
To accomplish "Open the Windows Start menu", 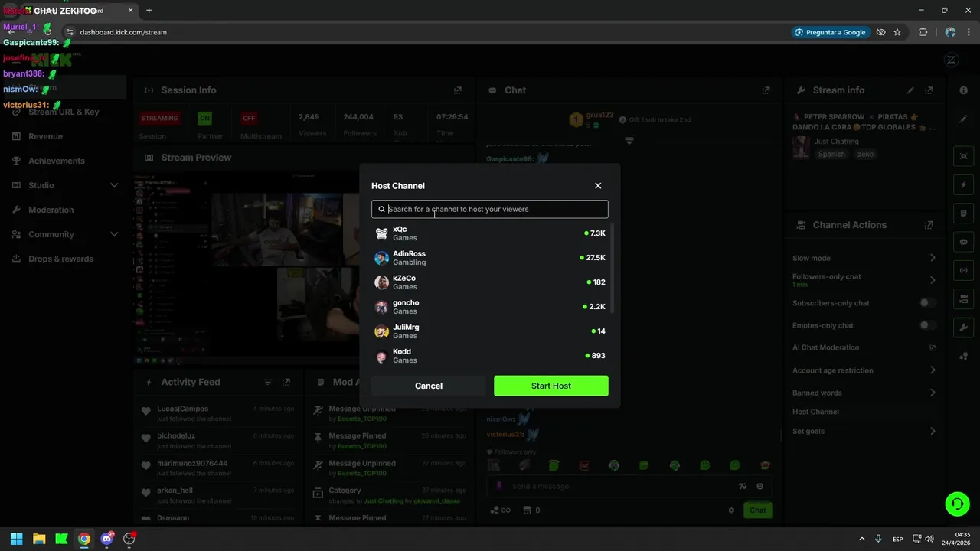I will [x=17, y=539].
